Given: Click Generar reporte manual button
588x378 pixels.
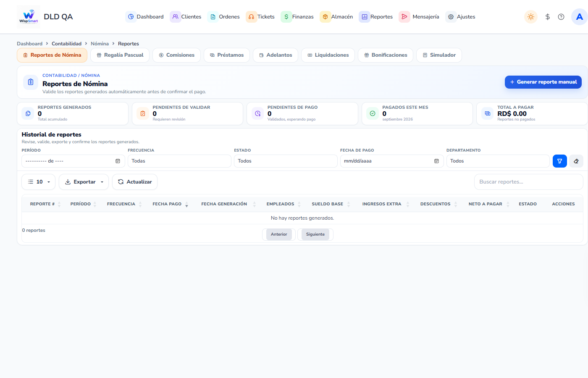Looking at the screenshot, I should (543, 82).
